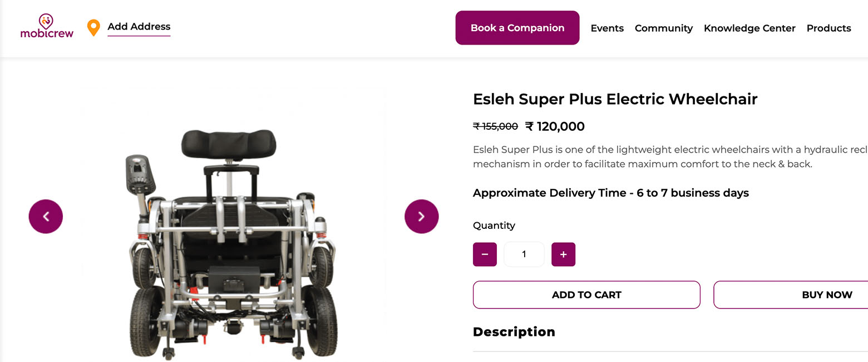Open the Events menu item

(607, 28)
